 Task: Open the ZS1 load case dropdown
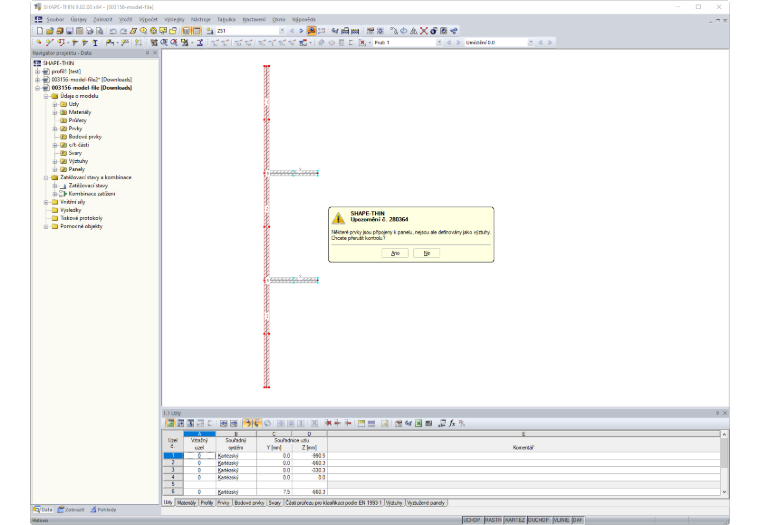(282, 31)
